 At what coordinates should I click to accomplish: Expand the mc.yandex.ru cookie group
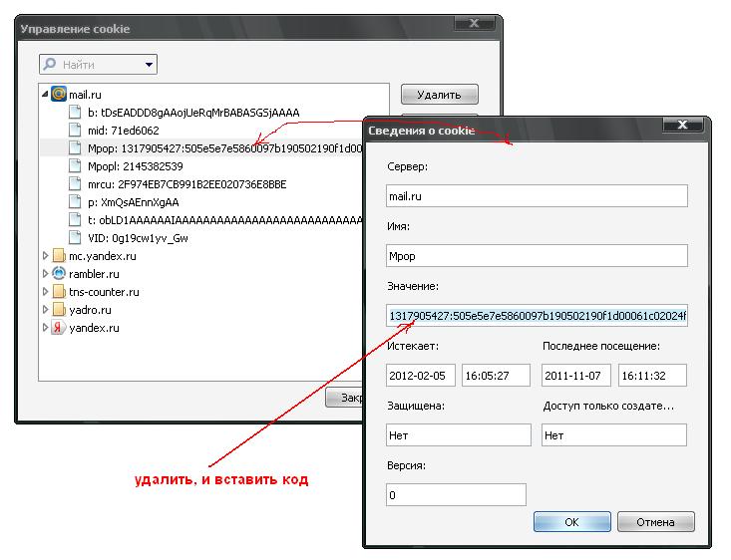coord(45,256)
